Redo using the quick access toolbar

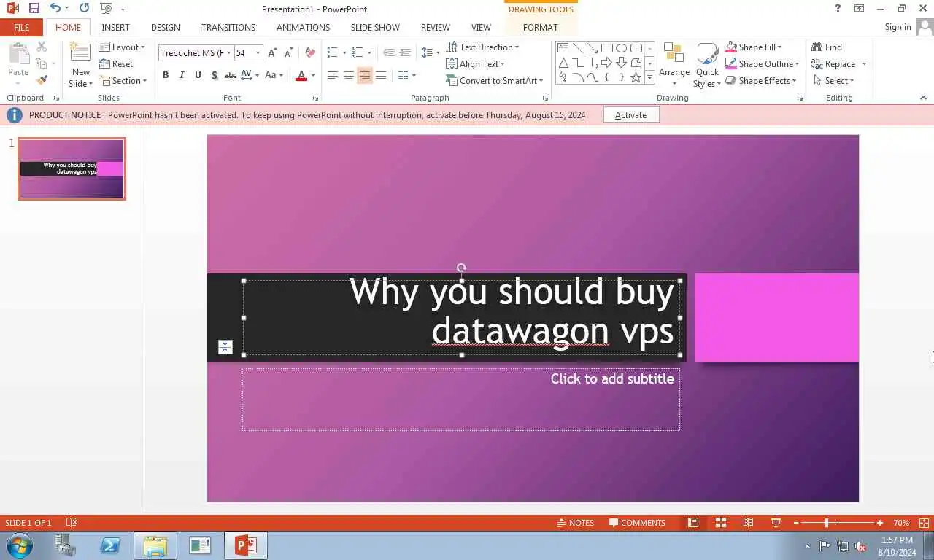(x=84, y=9)
